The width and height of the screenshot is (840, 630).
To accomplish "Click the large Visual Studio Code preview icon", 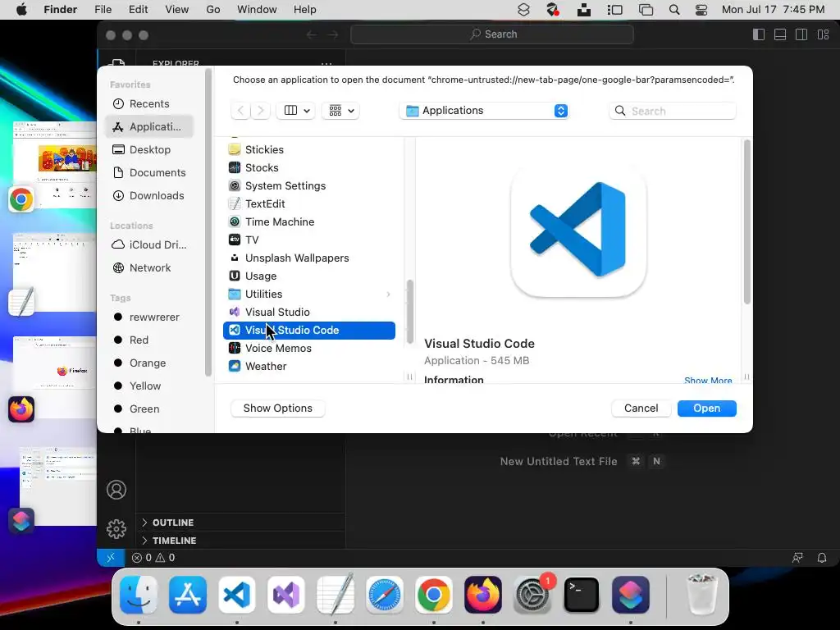I will coord(578,230).
